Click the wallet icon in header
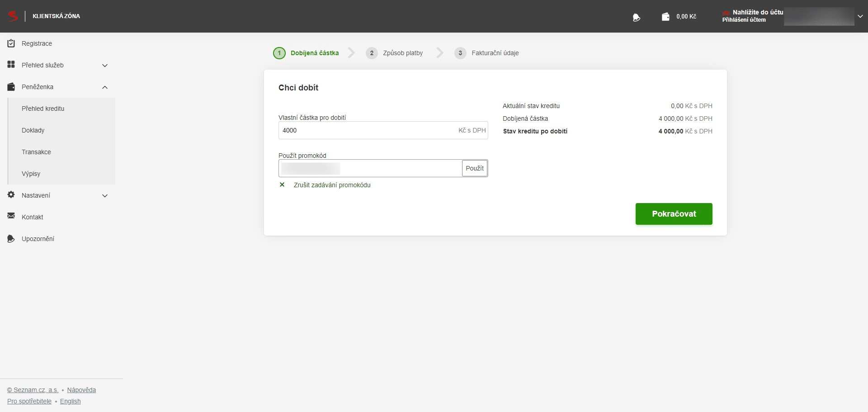The width and height of the screenshot is (868, 412). 665,17
